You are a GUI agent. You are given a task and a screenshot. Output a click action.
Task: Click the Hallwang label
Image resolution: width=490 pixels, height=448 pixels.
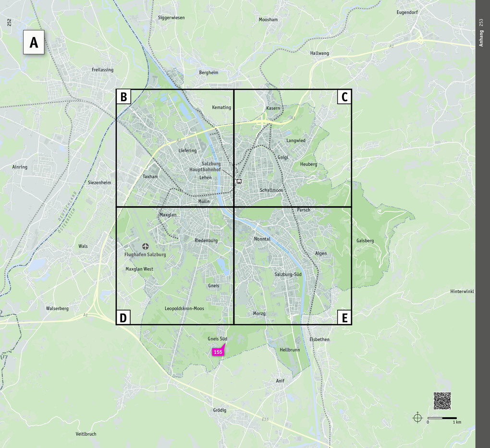[319, 53]
